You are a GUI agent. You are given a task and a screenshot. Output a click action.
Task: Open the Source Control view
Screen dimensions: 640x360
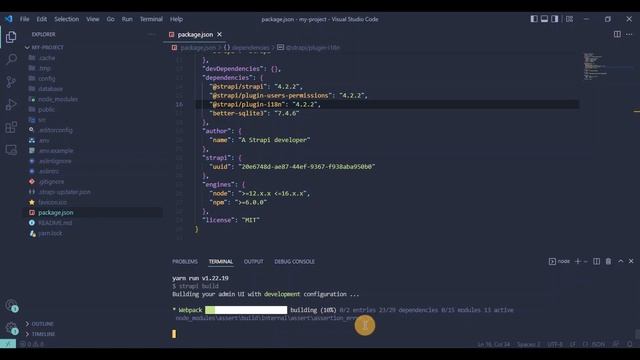click(x=11, y=82)
